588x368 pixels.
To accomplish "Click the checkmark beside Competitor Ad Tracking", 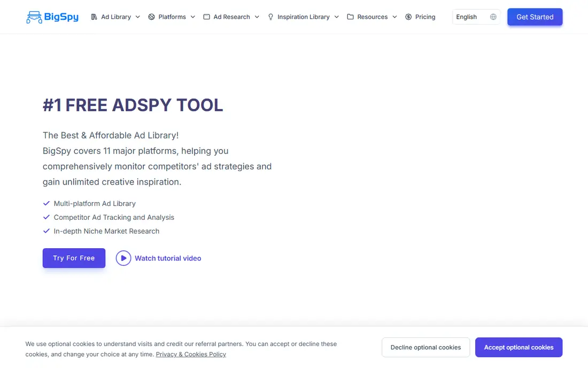I will click(x=47, y=217).
